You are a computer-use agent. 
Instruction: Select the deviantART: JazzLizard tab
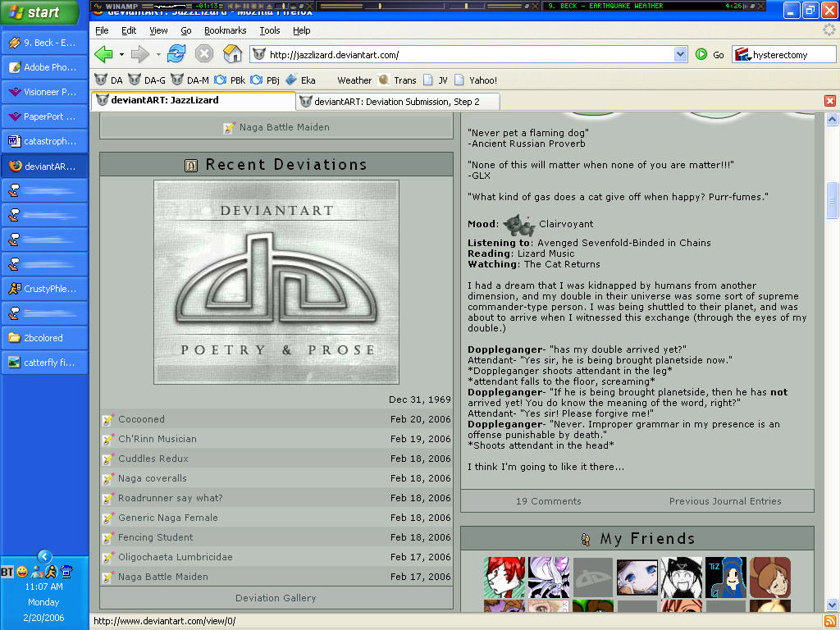click(x=193, y=100)
